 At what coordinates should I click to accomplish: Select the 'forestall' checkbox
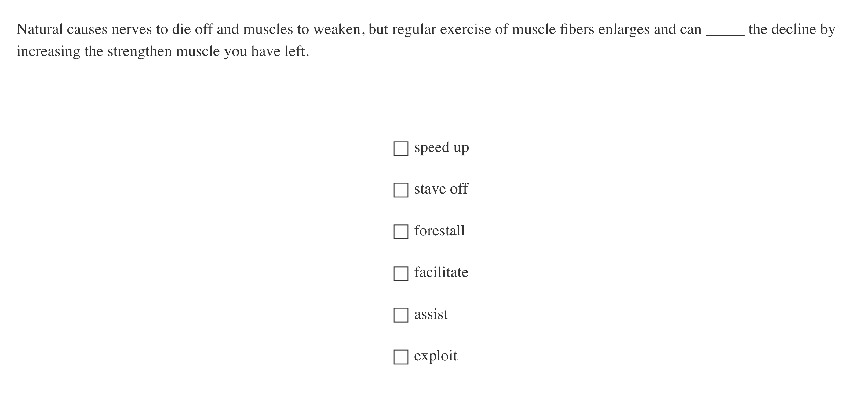[401, 232]
